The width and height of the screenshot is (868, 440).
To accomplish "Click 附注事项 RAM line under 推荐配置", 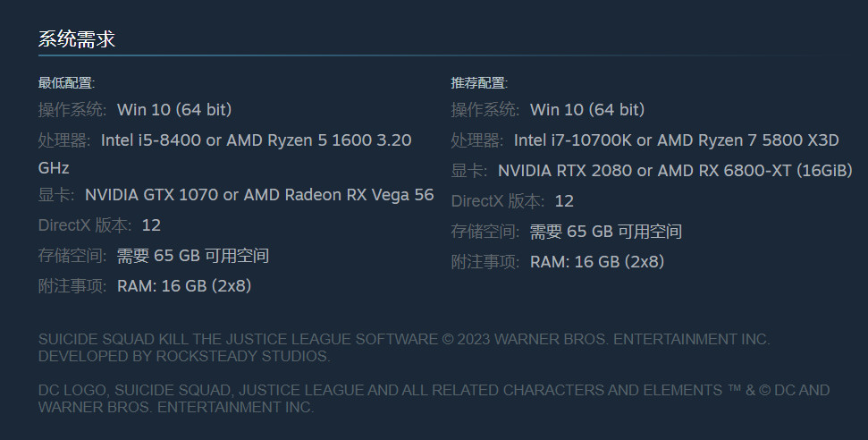I will tap(558, 262).
